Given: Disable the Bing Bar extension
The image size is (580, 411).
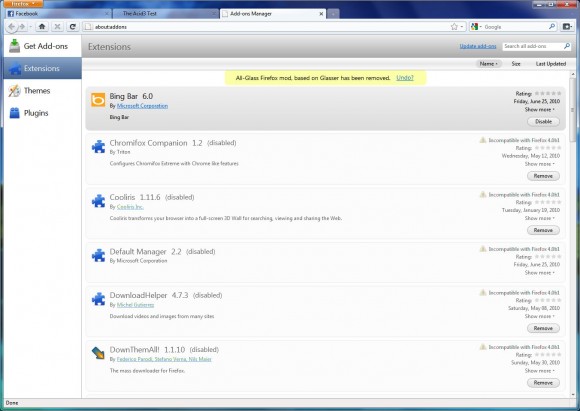Looking at the screenshot, I should tap(543, 122).
